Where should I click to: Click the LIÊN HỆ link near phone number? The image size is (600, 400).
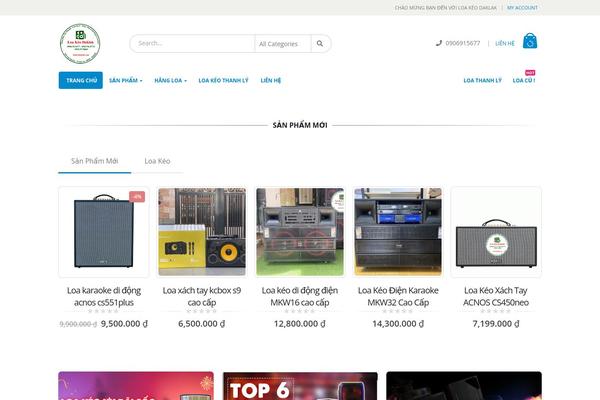pos(505,43)
